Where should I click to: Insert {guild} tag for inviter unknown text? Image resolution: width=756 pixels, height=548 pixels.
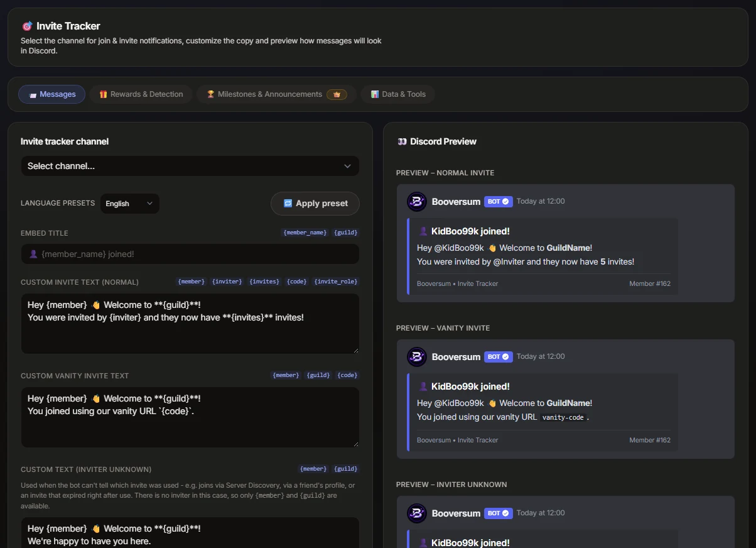[345, 469]
